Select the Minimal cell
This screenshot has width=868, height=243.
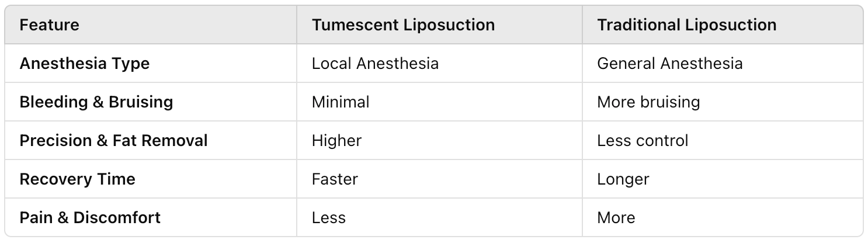[x=341, y=102]
